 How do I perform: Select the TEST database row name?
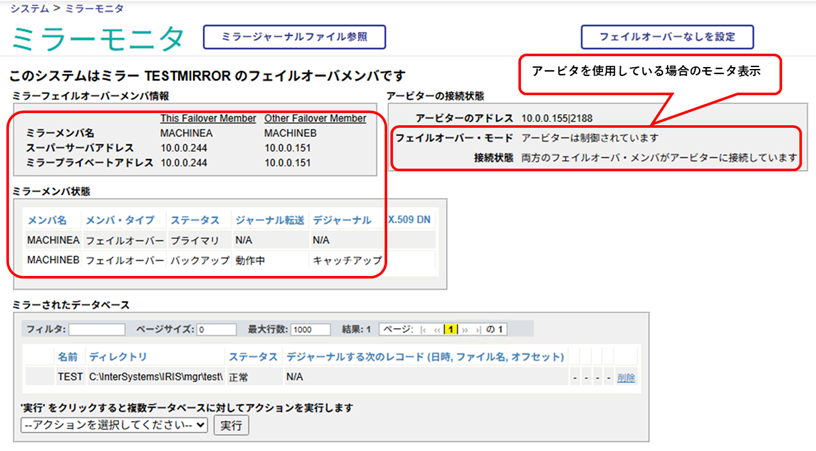(x=69, y=377)
